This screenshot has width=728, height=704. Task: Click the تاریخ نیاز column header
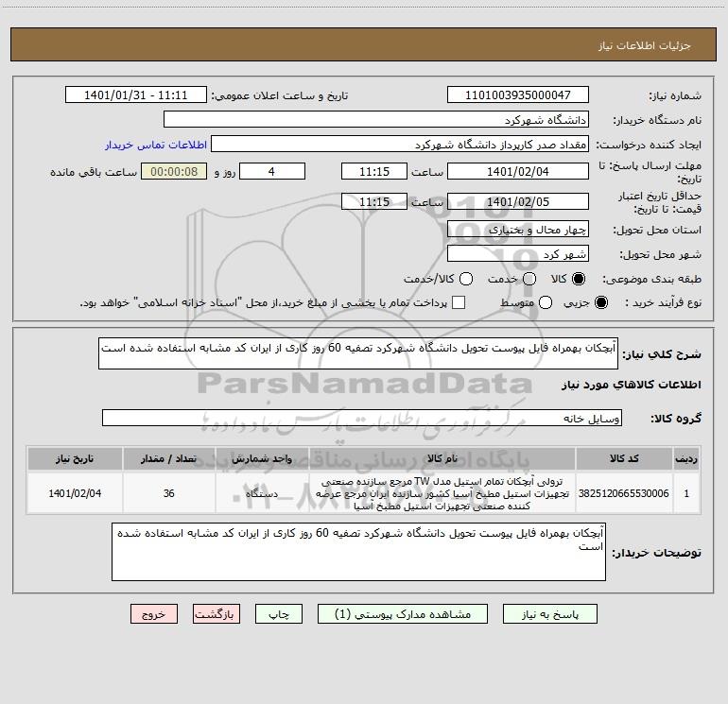pyautogui.click(x=75, y=458)
